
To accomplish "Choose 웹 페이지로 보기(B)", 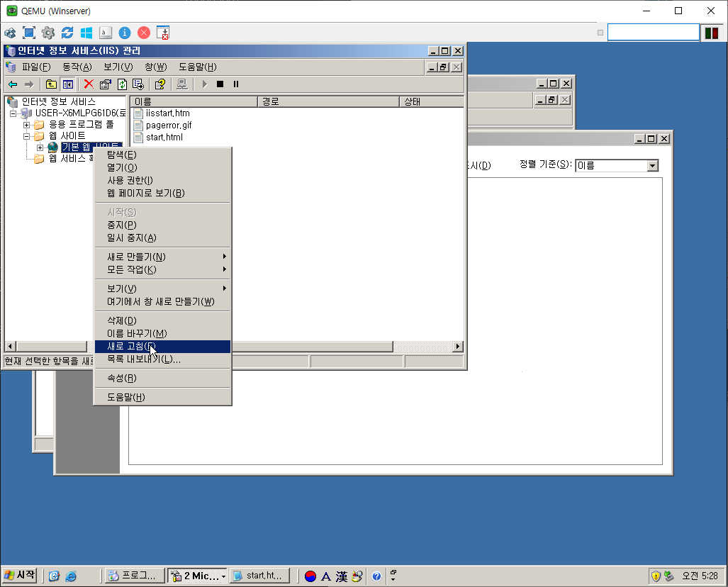I will (x=162, y=194).
